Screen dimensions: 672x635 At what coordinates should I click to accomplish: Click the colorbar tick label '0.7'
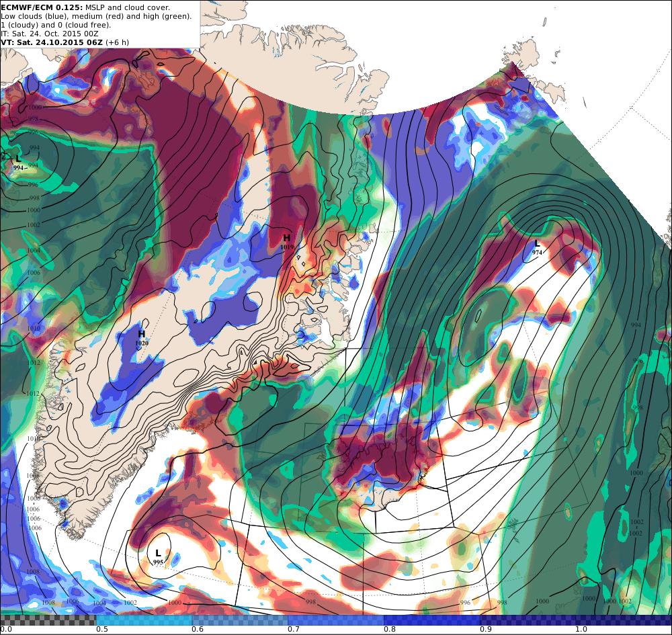point(294,630)
